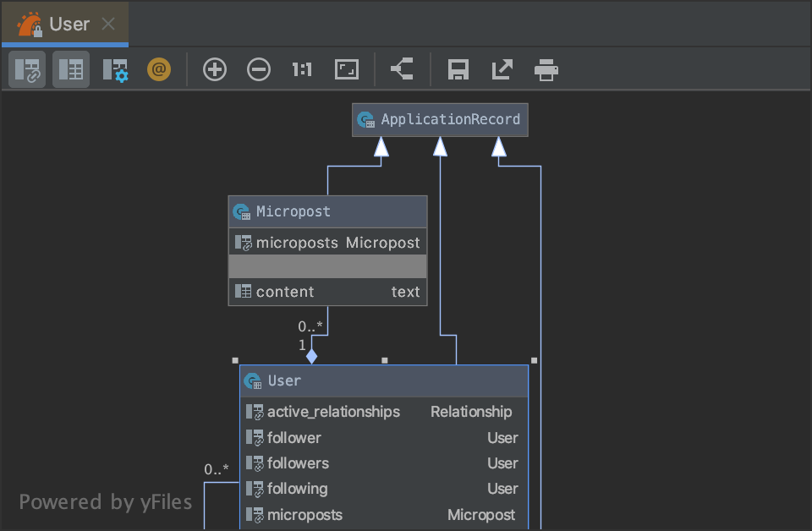The height and width of the screenshot is (531, 812).
Task: Click the Fit Content icon
Action: (x=346, y=69)
